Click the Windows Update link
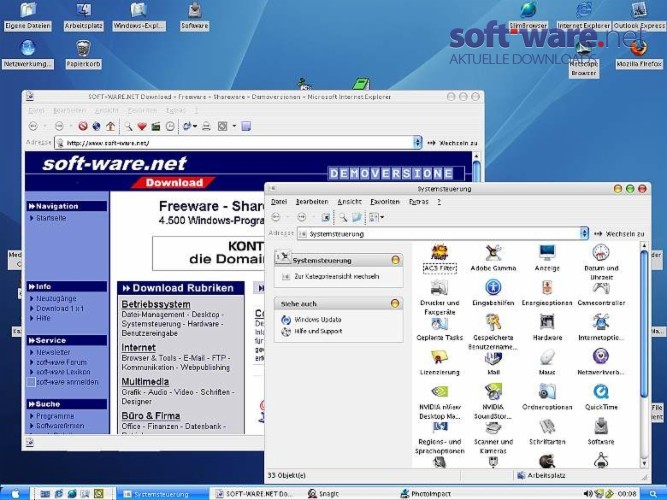The image size is (667, 500). [318, 320]
